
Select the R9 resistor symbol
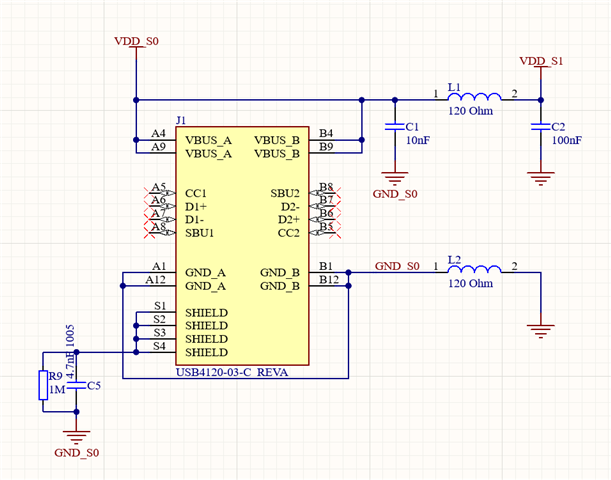point(43,385)
